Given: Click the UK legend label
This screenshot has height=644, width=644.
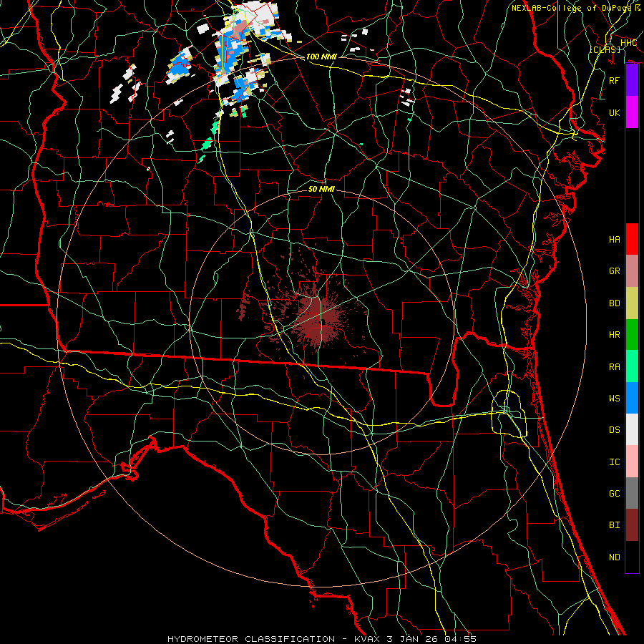Looking at the screenshot, I should (615, 112).
